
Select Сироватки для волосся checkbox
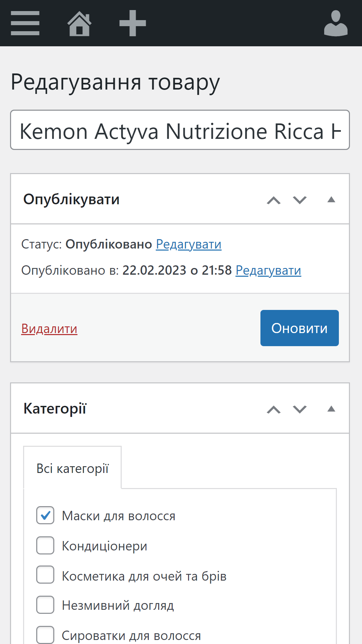click(45, 635)
